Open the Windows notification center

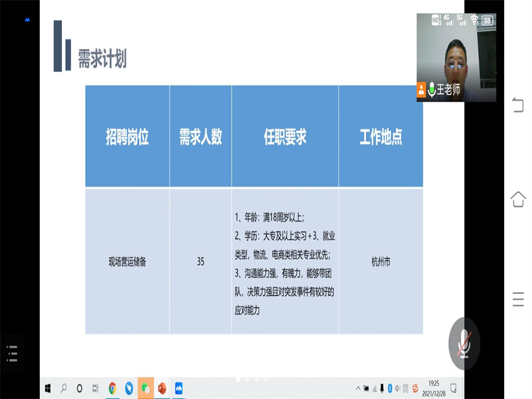coord(453,388)
